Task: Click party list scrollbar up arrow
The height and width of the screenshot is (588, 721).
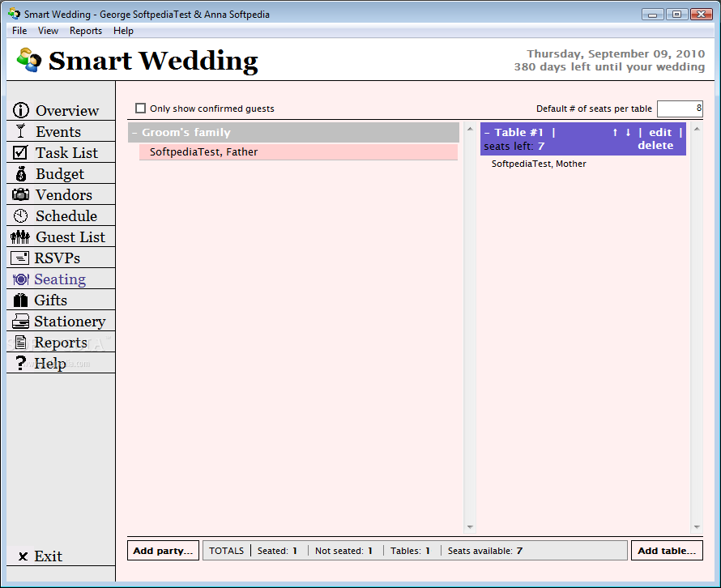Action: [470, 130]
